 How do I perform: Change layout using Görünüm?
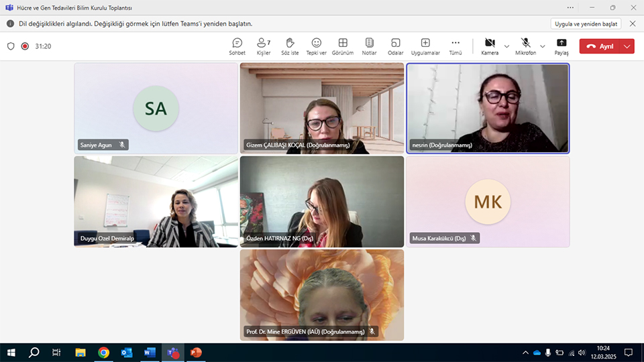point(343,46)
